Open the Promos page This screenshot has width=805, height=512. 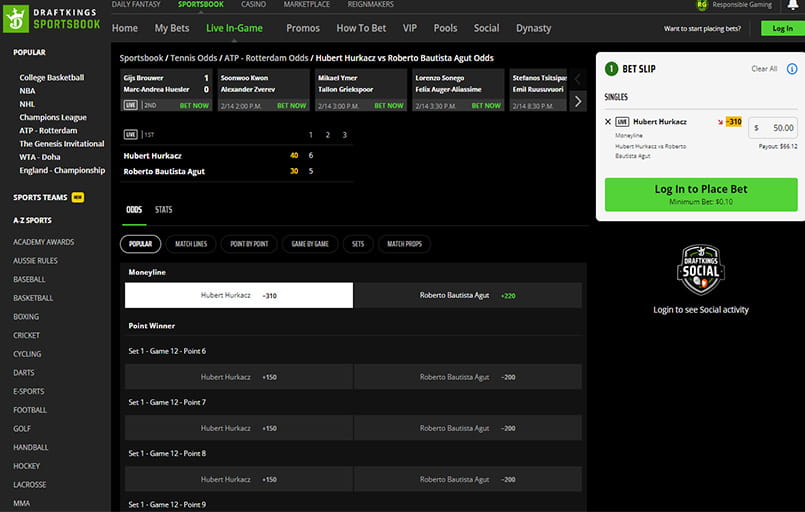point(303,28)
